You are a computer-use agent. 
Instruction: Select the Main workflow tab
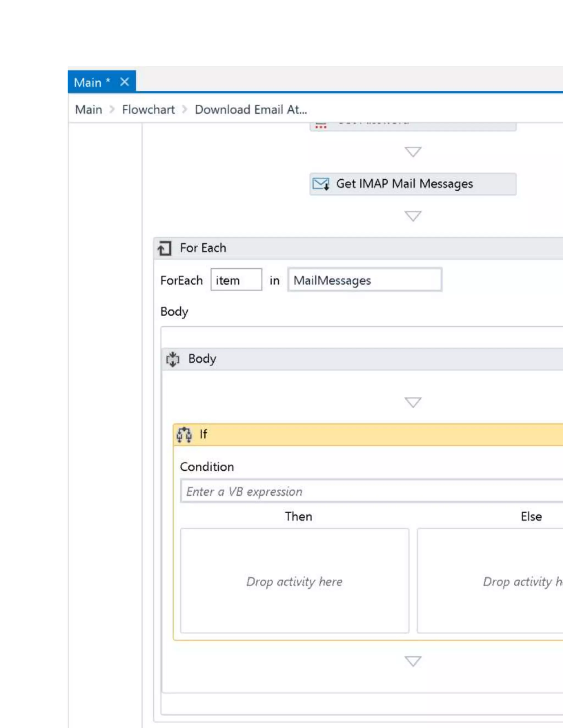coord(88,82)
